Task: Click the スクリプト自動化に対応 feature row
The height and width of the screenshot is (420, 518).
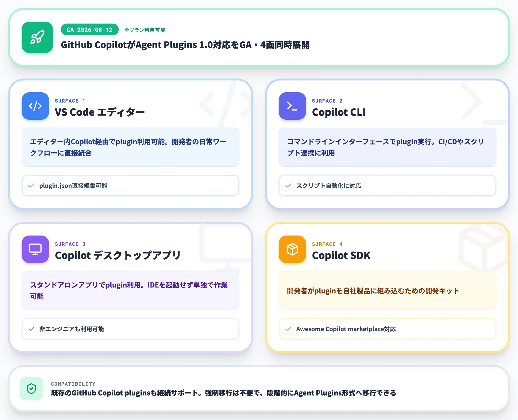Action: tap(388, 185)
